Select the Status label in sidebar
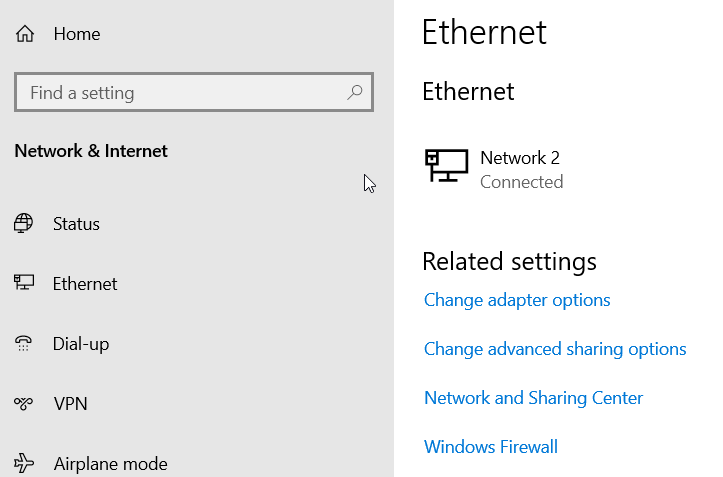The width and height of the screenshot is (723, 477). click(76, 224)
